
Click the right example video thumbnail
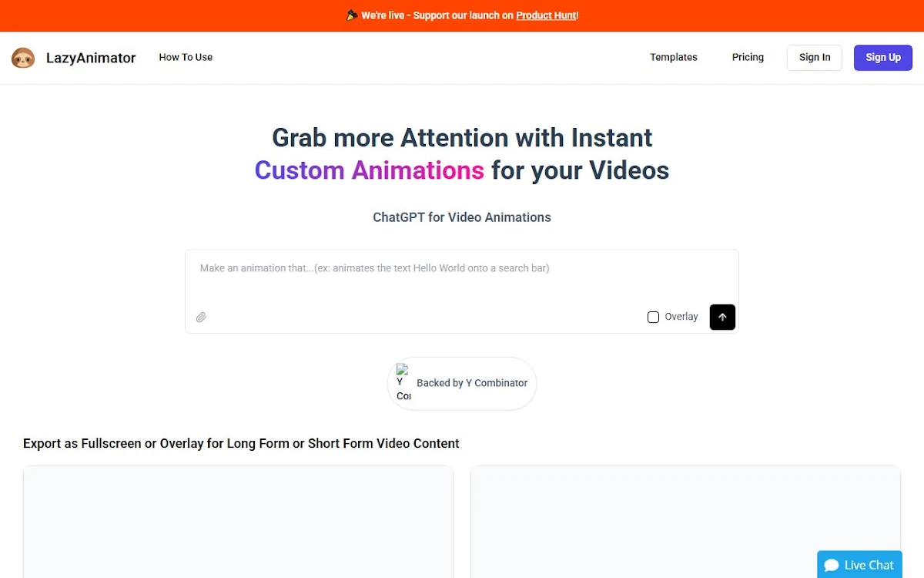(x=685, y=522)
